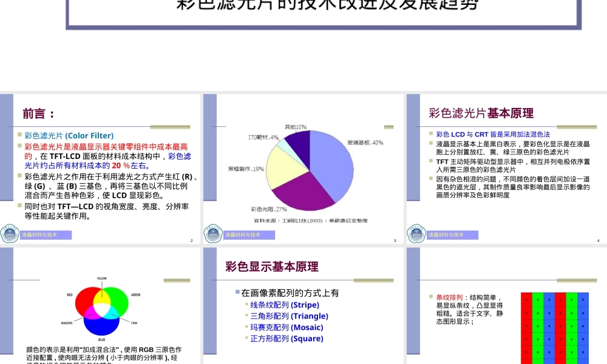Select the bullet 彩色滤光片 (Color Filter)

(x=69, y=136)
